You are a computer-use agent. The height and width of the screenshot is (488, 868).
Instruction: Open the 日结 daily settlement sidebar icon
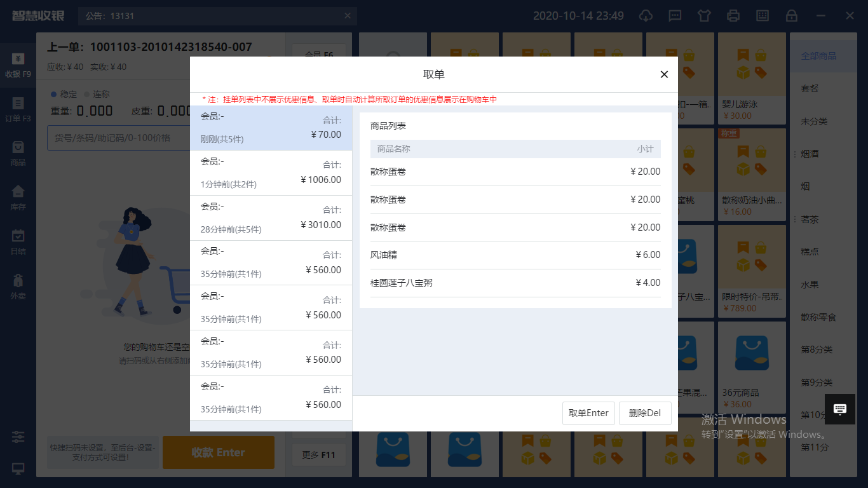[18, 241]
